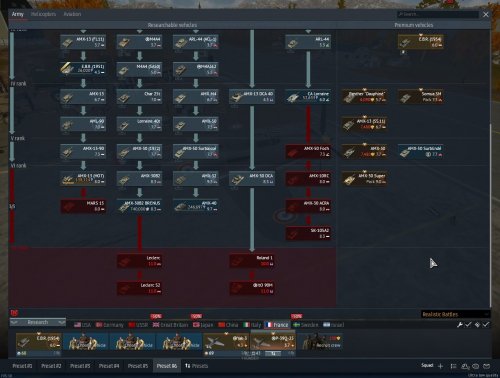Select the Lorraine 40t vehicle card

click(x=140, y=124)
